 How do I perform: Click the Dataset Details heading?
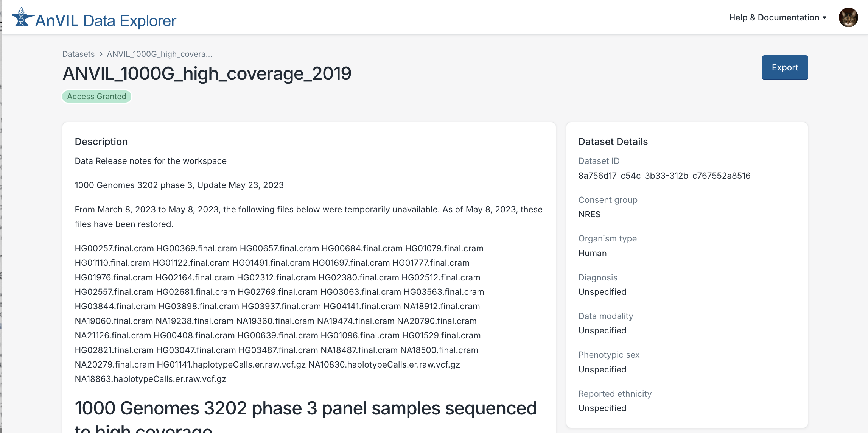pyautogui.click(x=613, y=142)
